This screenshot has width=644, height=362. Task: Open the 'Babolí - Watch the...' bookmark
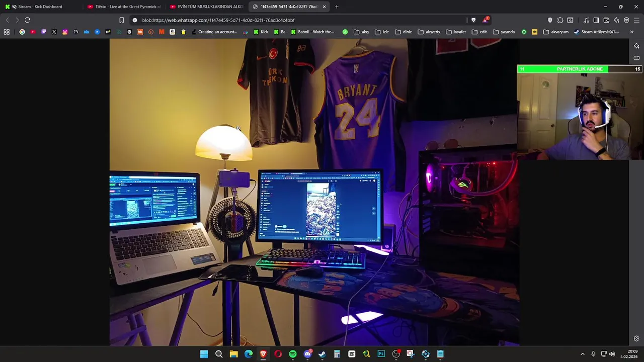pos(312,32)
